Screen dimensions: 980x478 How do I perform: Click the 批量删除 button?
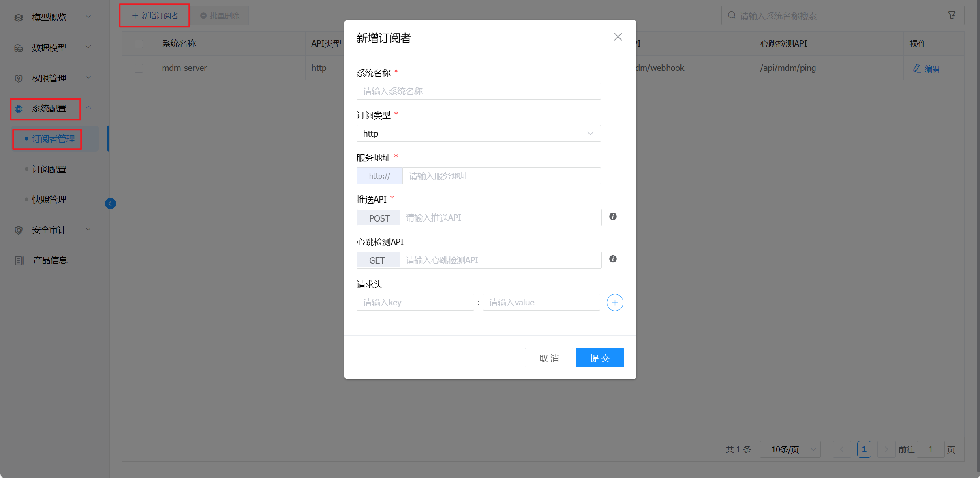[220, 16]
